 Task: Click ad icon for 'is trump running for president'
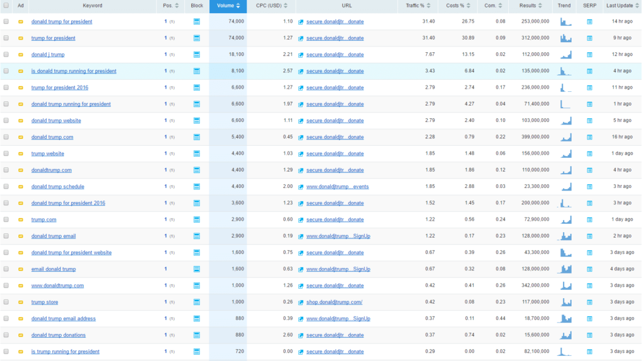coord(21,352)
